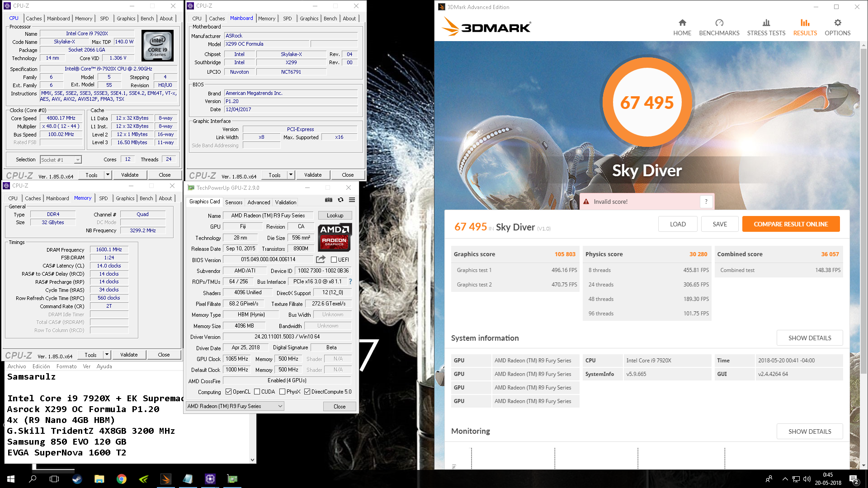Switch to GPU-Z on the taskbar

[x=232, y=479]
